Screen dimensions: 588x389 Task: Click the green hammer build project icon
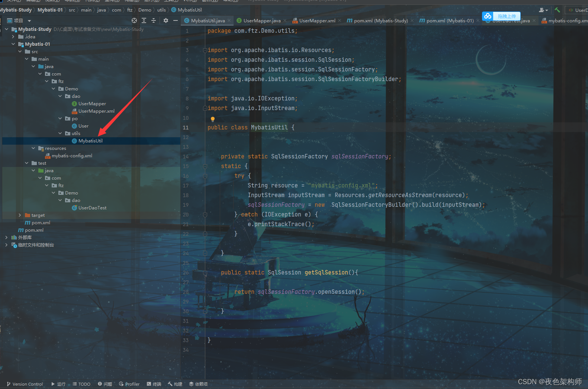(557, 10)
